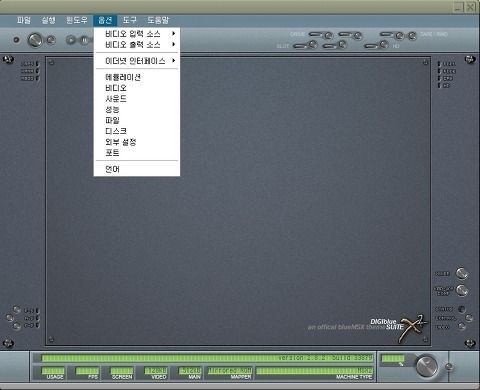
Task: Toggle top small button in lower-left panel
Action: [17, 310]
